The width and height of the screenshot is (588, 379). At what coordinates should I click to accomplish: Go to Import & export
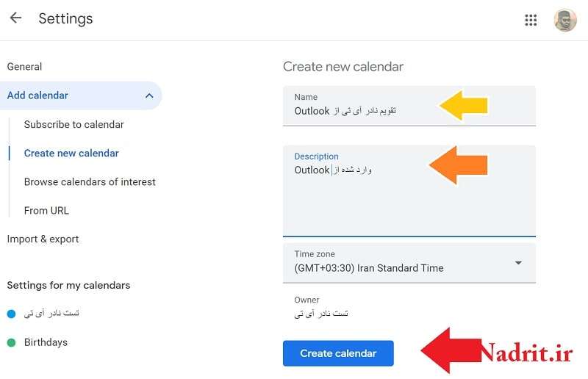point(43,239)
